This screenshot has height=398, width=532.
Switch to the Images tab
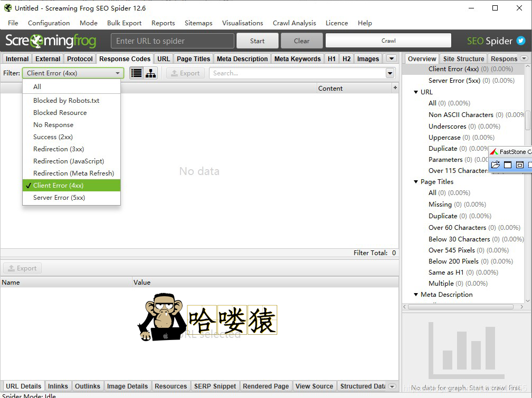click(368, 59)
